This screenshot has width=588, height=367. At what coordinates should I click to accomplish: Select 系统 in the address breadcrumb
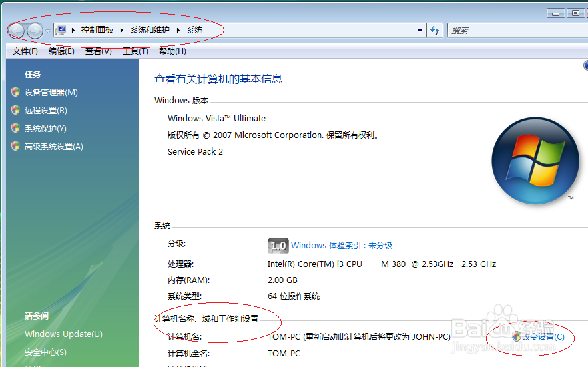(194, 30)
